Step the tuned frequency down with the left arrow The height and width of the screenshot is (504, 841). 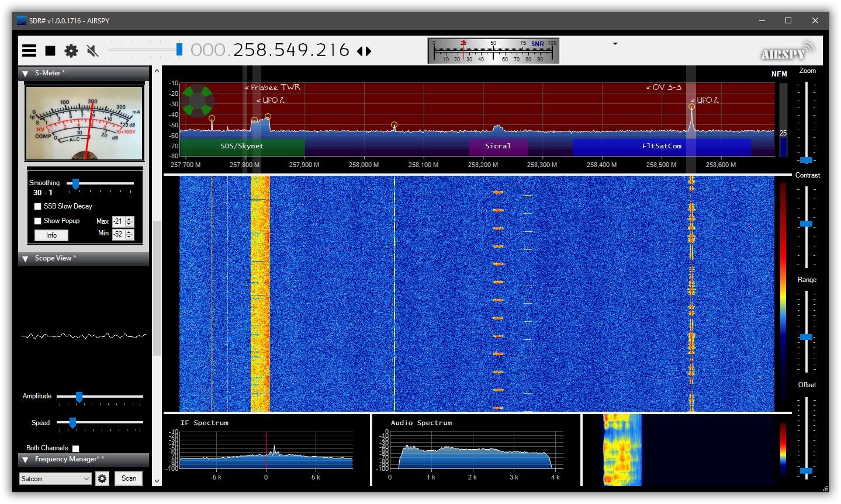(360, 51)
